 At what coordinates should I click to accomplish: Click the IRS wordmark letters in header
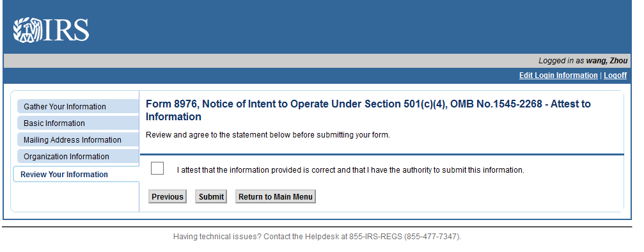click(66, 30)
